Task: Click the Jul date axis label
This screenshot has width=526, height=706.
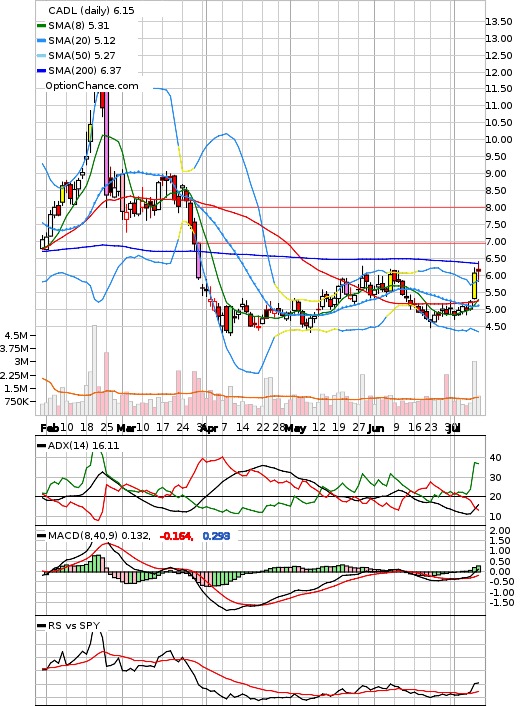Action: [453, 428]
